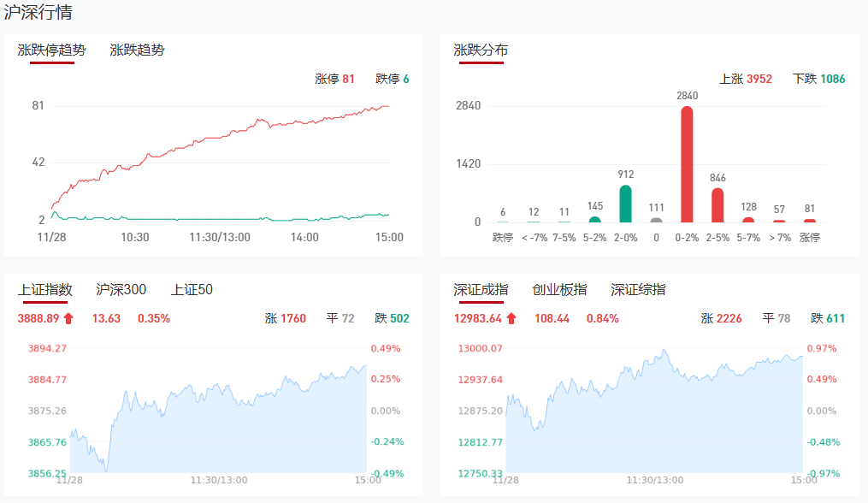The image size is (868, 503).
Task: Select the 涨跌停趋势 tab
Action: click(52, 50)
